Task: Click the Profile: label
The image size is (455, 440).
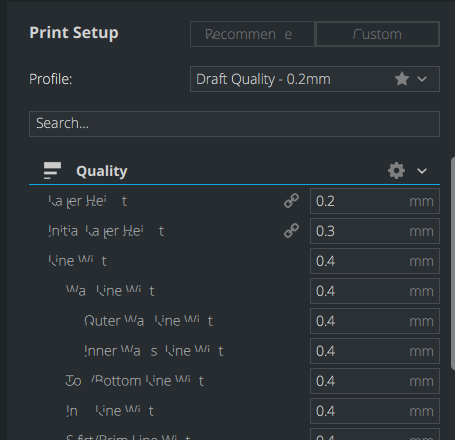Action: 51,79
